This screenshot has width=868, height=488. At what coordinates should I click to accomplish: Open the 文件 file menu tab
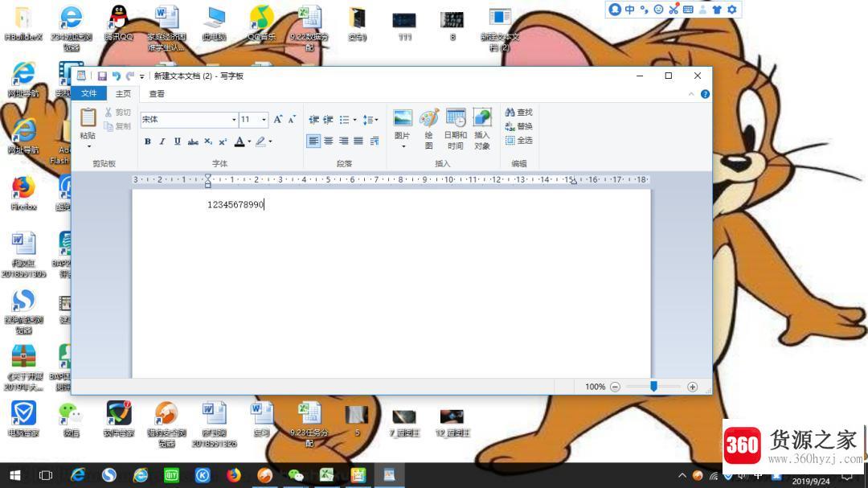[x=88, y=93]
